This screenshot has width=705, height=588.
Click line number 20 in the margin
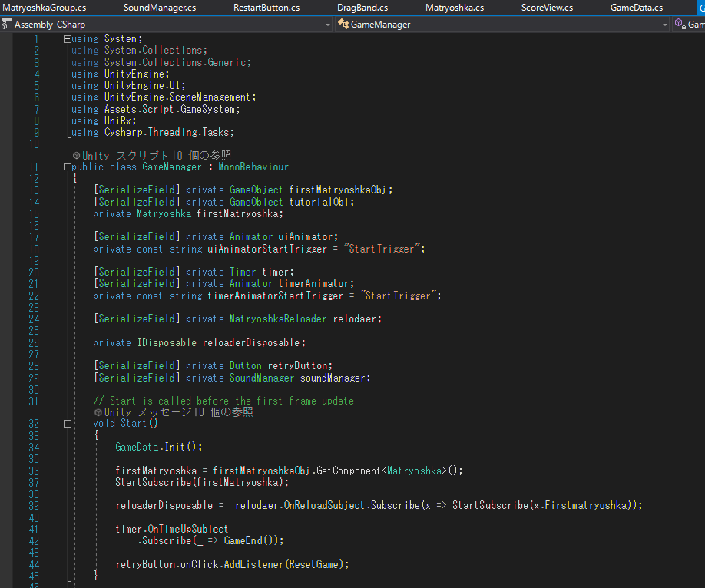34,273
